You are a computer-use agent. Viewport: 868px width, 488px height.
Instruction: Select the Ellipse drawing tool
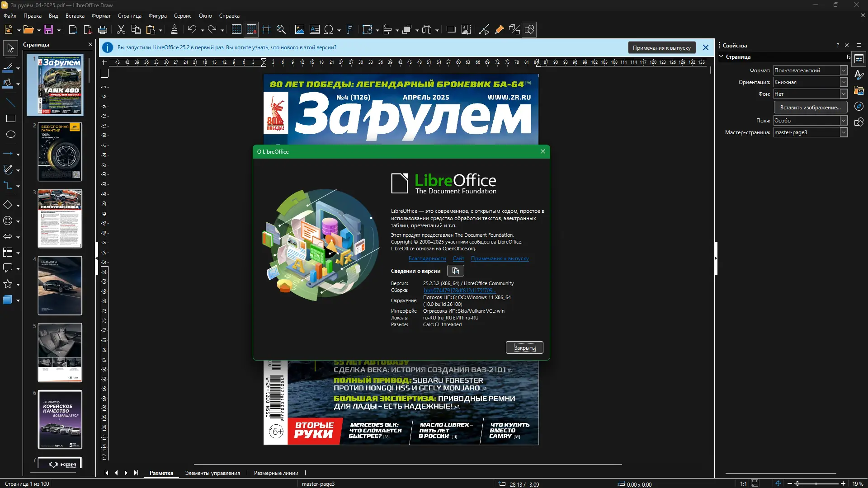click(x=10, y=134)
